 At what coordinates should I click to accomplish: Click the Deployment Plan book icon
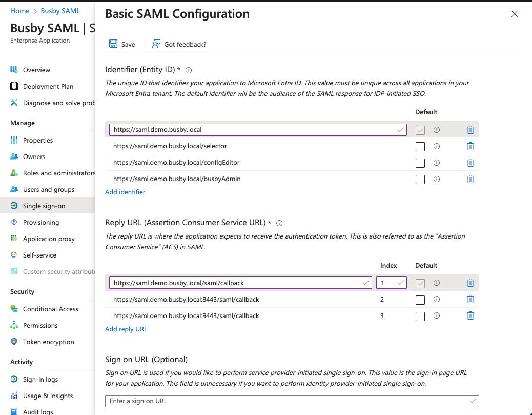14,86
